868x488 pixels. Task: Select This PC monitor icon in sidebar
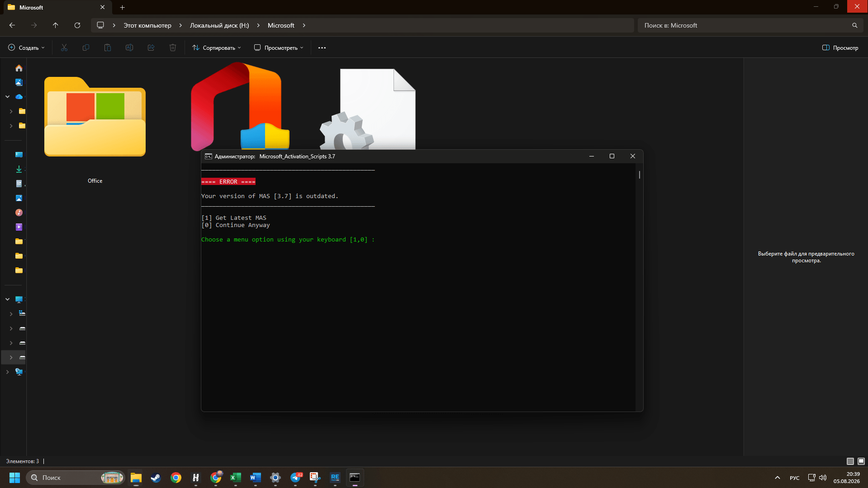tap(19, 299)
